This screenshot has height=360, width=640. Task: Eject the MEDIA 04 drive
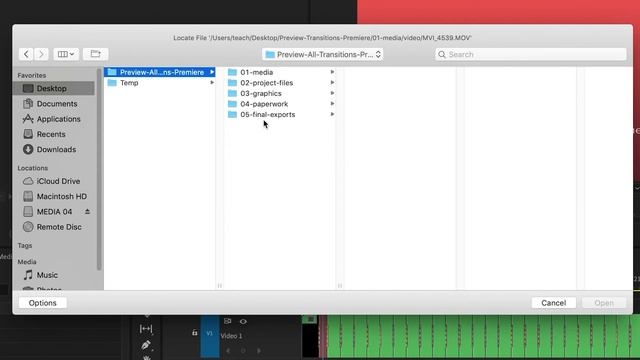87,211
